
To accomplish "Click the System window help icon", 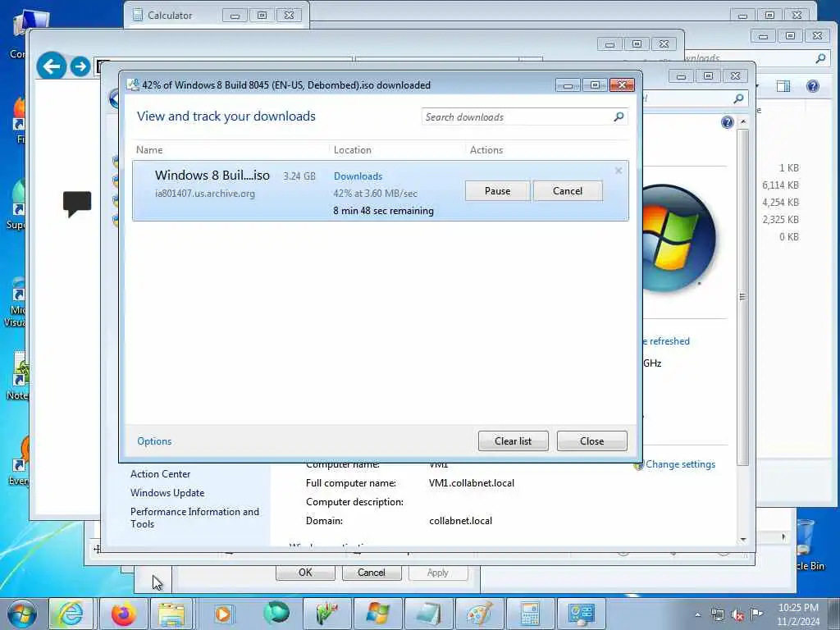I will click(727, 122).
